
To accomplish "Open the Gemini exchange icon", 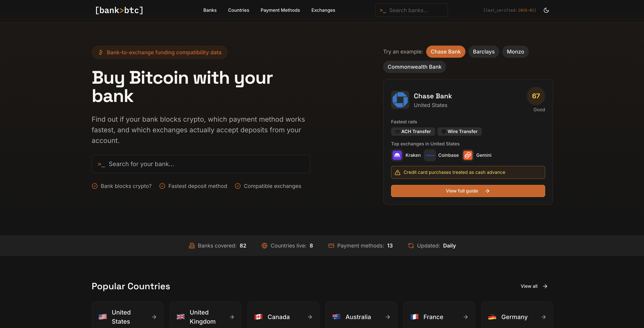I will [468, 155].
